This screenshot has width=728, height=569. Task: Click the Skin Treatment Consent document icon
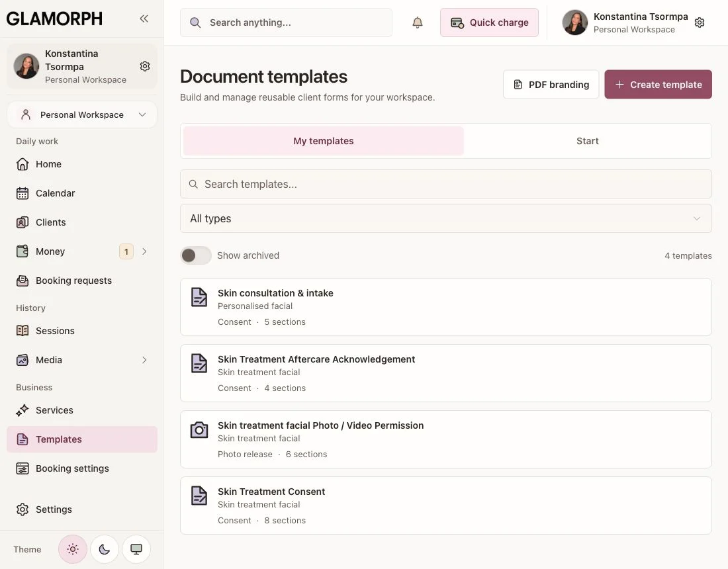tap(199, 496)
